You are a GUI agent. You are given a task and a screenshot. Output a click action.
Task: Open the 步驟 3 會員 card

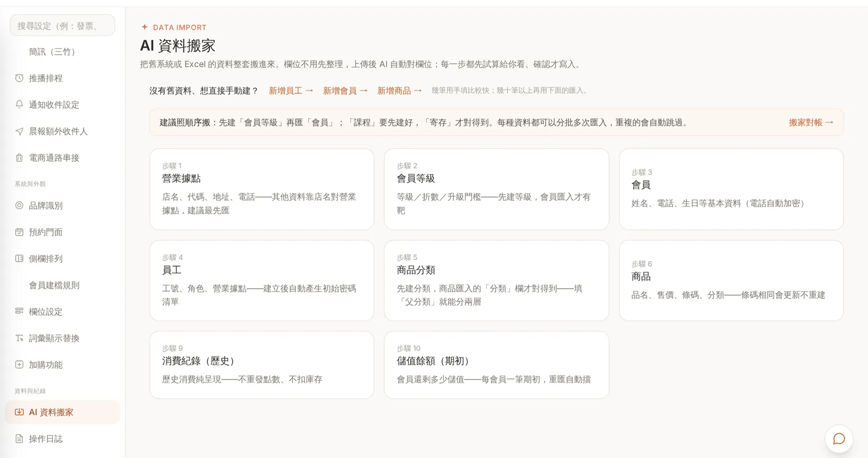[x=731, y=189]
